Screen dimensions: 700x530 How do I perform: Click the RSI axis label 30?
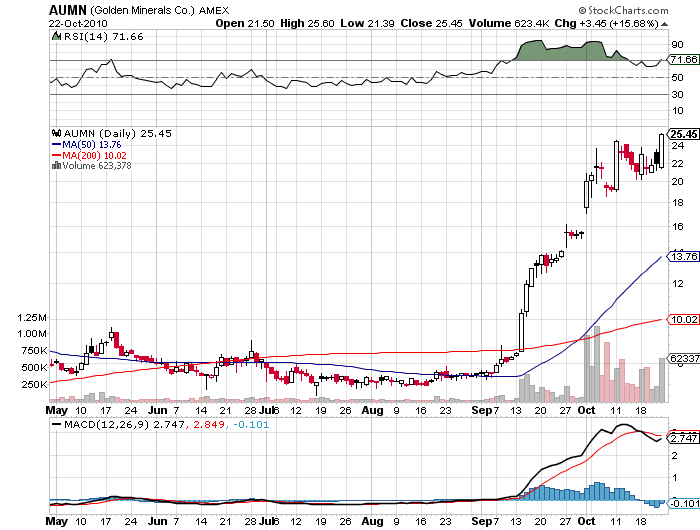tap(677, 94)
